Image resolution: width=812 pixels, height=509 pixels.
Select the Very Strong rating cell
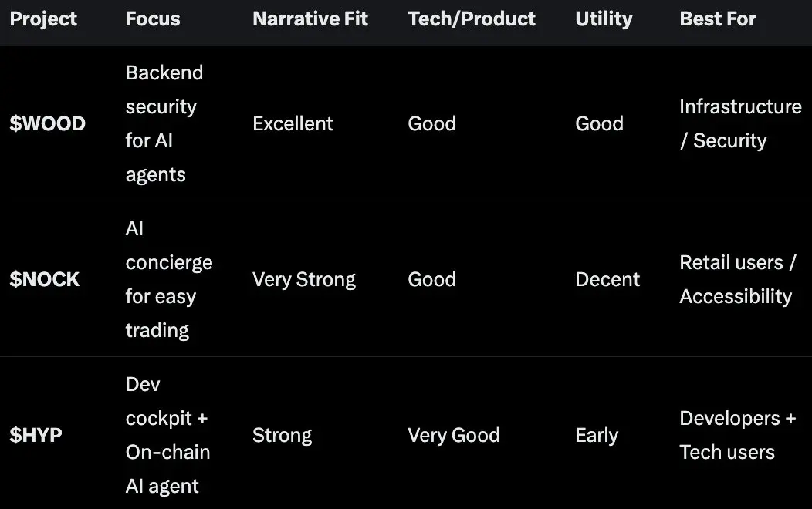(304, 280)
